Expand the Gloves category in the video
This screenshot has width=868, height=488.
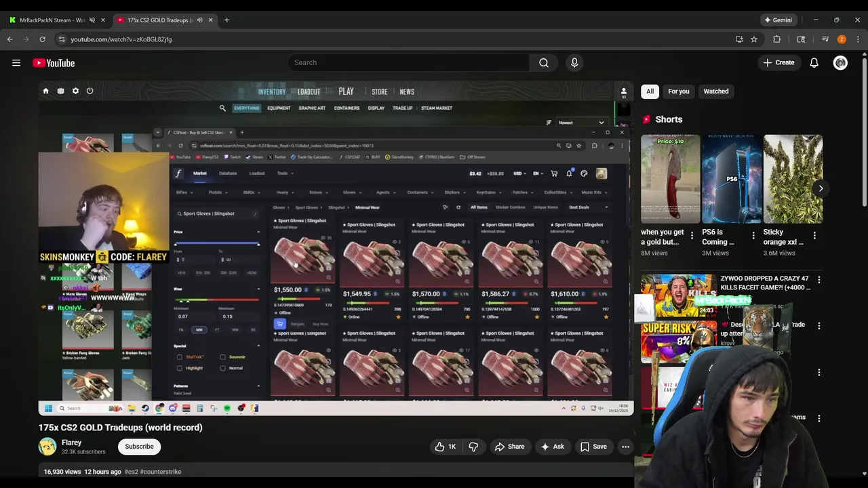click(x=351, y=192)
